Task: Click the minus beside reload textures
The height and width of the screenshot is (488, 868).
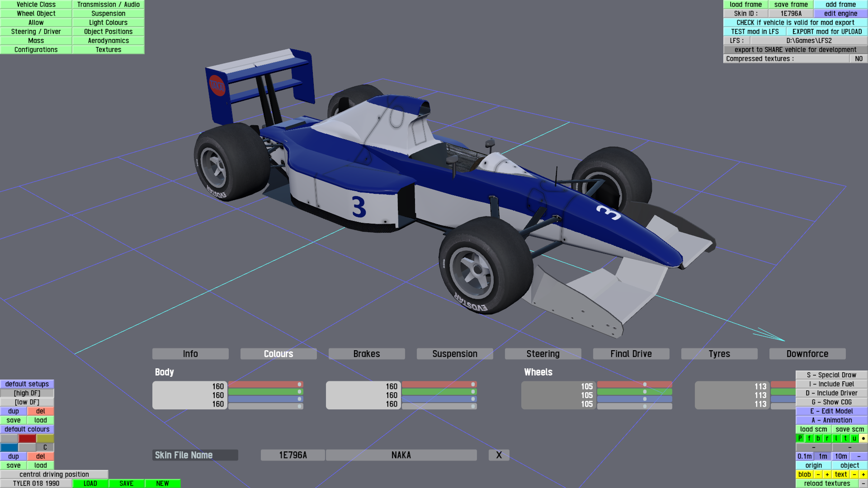Action: pos(863,483)
